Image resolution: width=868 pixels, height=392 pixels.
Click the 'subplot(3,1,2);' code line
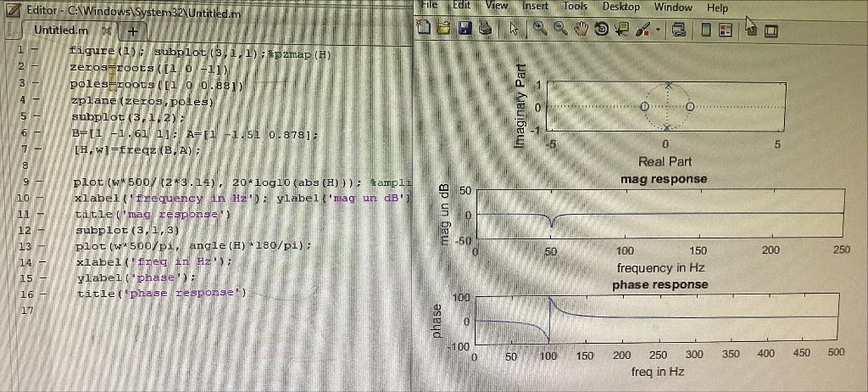pyautogui.click(x=127, y=118)
